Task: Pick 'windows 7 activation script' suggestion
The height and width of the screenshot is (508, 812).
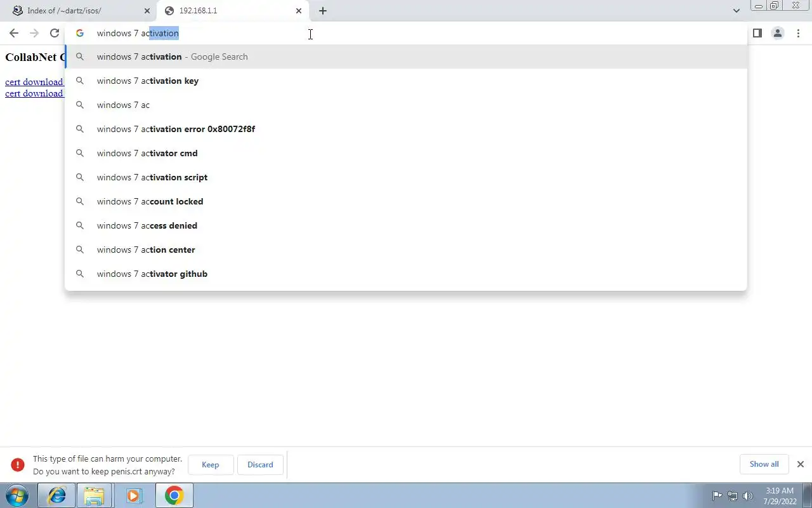Action: [x=406, y=177]
